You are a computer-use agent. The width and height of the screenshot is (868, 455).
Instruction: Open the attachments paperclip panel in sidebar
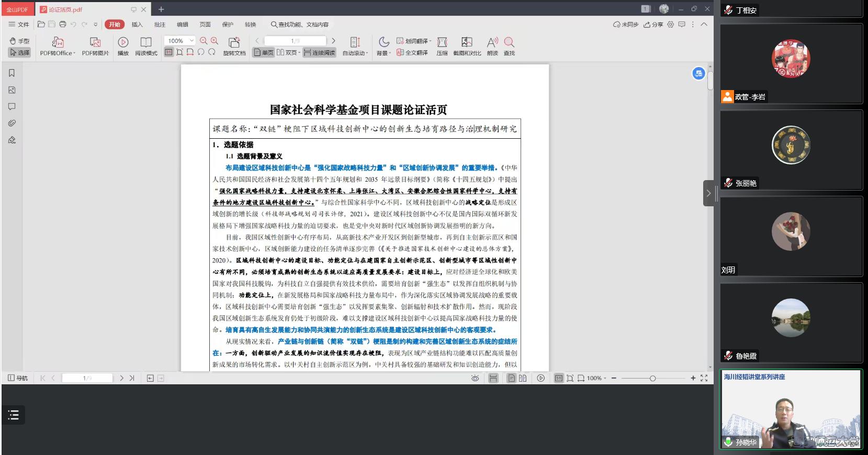coord(12,123)
